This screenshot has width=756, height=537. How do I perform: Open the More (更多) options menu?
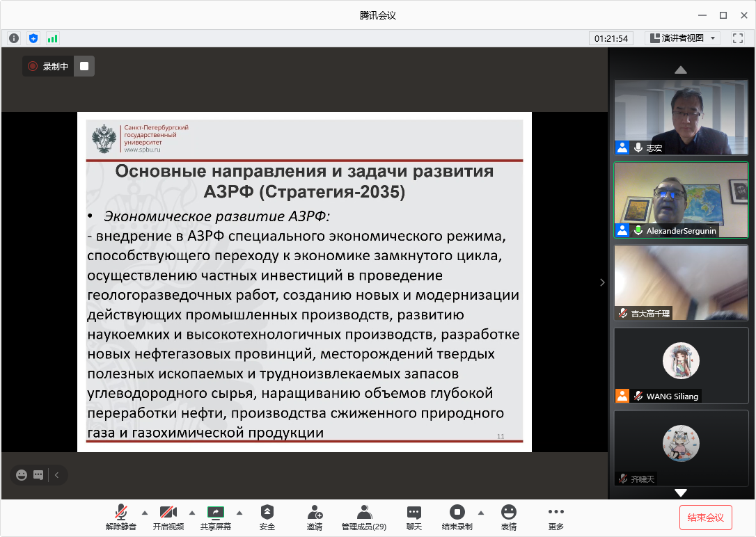click(556, 518)
